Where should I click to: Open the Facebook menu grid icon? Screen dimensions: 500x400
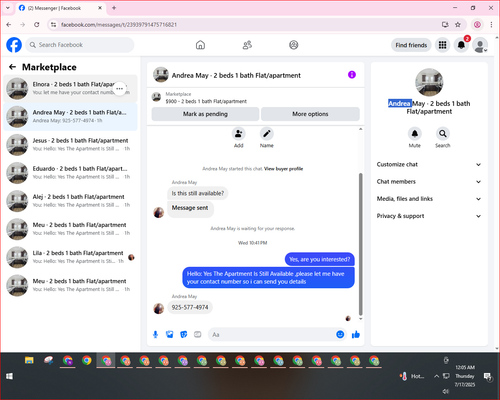tap(442, 45)
